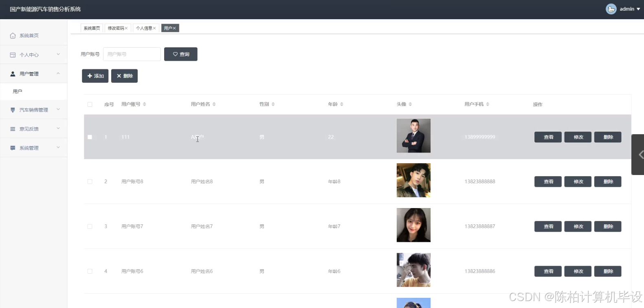Close the 个人信息 tab with its X
644x308 pixels.
click(154, 28)
